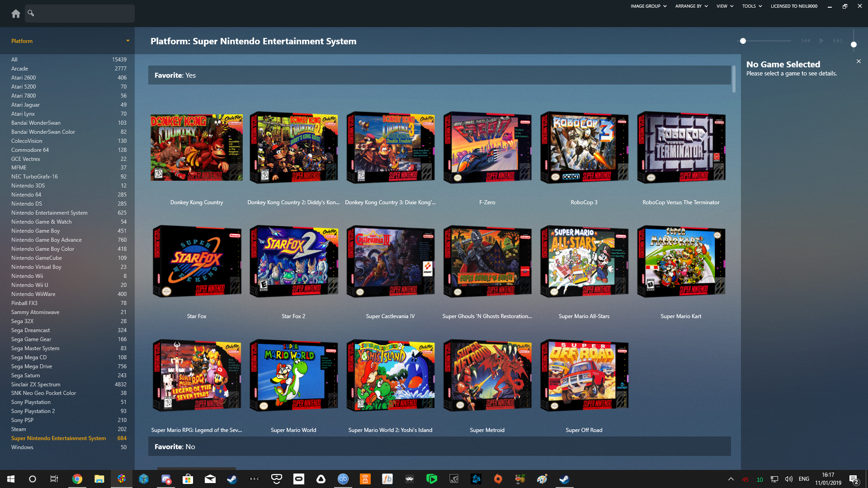Adjust the box-size slider handle
Screen dimensions: 868x488
coord(743,41)
